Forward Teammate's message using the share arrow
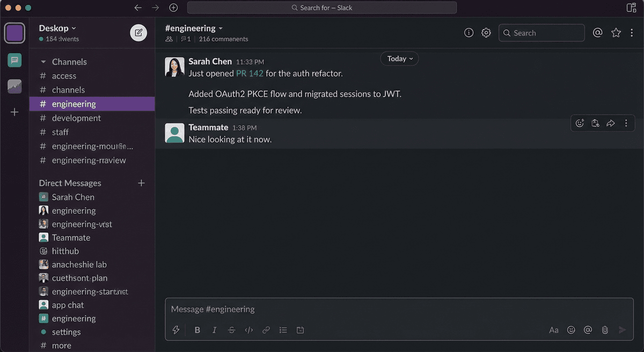This screenshot has width=644, height=352. (x=610, y=123)
